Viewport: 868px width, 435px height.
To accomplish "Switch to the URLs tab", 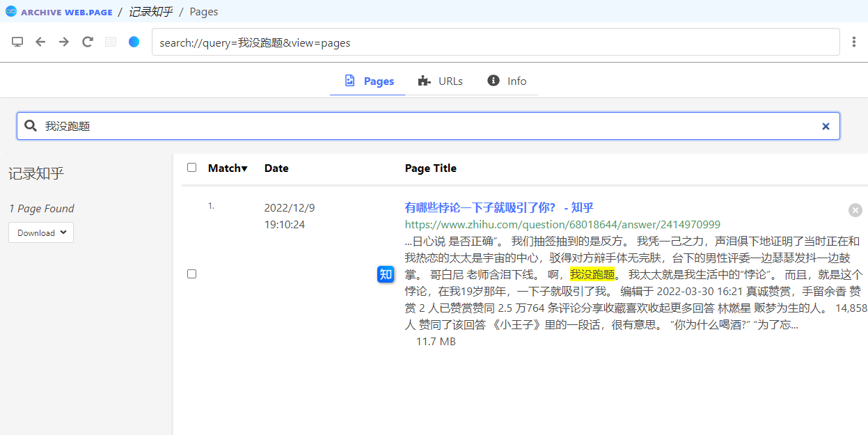I will tap(440, 81).
